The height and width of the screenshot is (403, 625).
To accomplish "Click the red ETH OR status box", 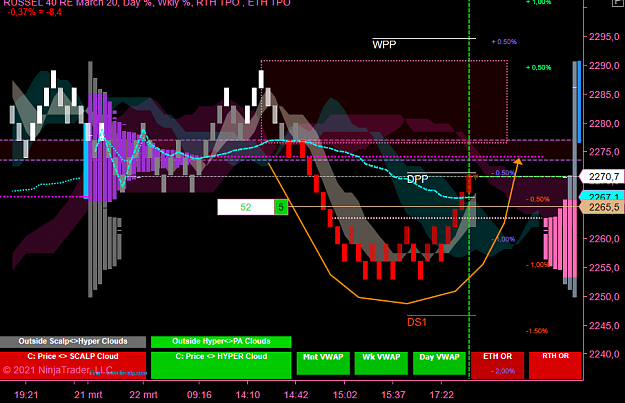I will pos(497,365).
